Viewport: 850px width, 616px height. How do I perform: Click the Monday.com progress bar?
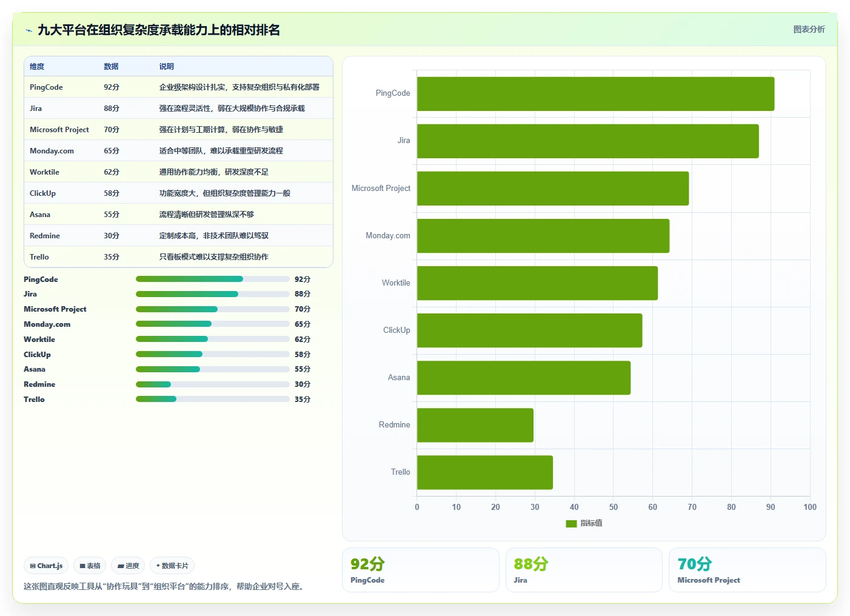[x=213, y=324]
